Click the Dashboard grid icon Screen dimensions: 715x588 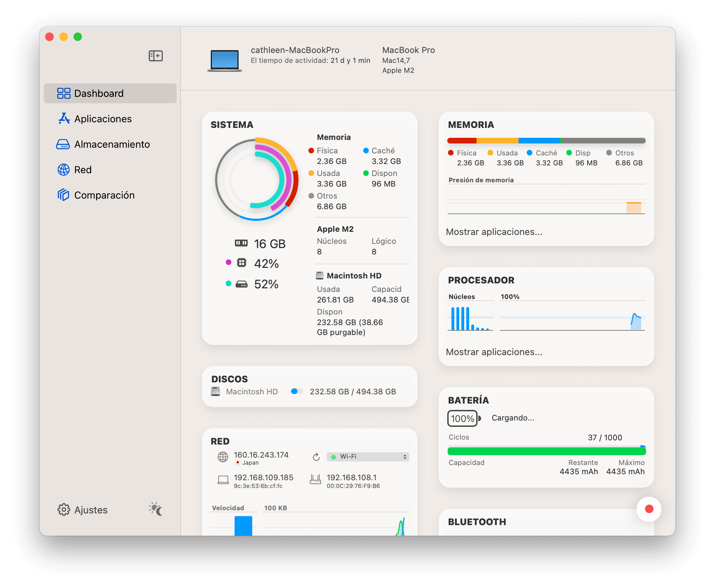coord(64,93)
